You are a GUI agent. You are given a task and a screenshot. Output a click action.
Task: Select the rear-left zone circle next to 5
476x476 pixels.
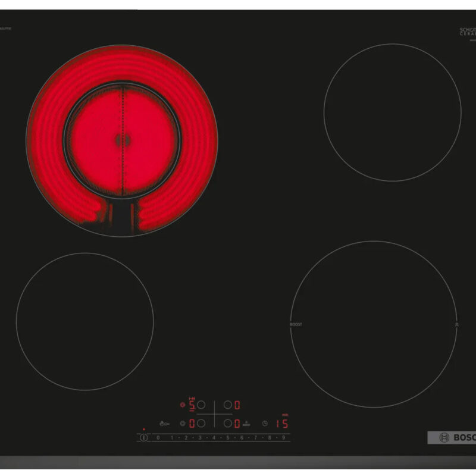(x=201, y=405)
